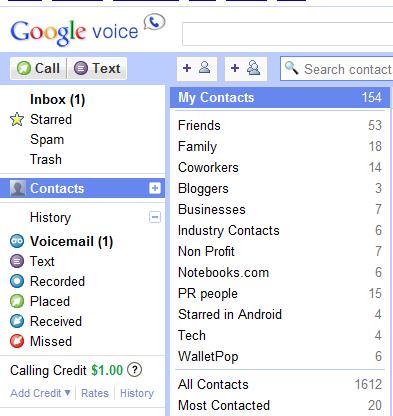This screenshot has height=416, width=393.
Task: Open the Inbox folder
Action: tap(57, 99)
